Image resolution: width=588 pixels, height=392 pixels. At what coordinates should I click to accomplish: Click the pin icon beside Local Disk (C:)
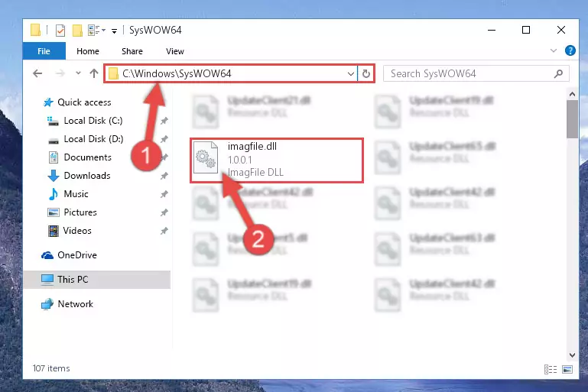(x=164, y=121)
